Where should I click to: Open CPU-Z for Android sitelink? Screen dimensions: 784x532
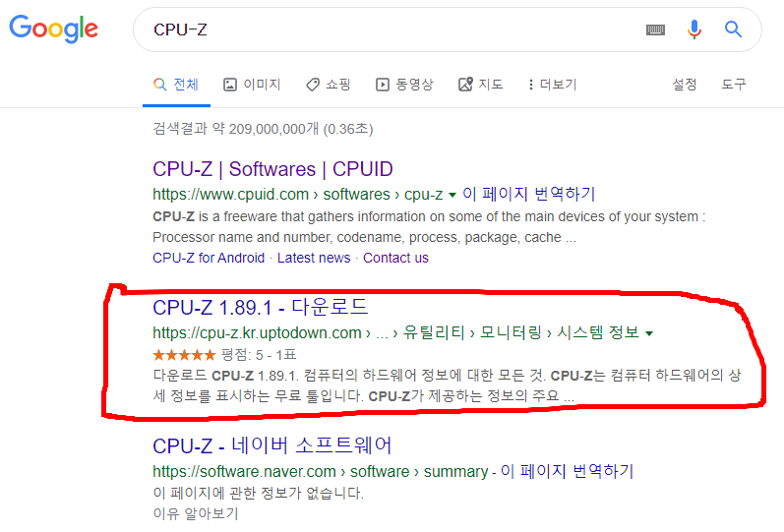click(x=209, y=258)
